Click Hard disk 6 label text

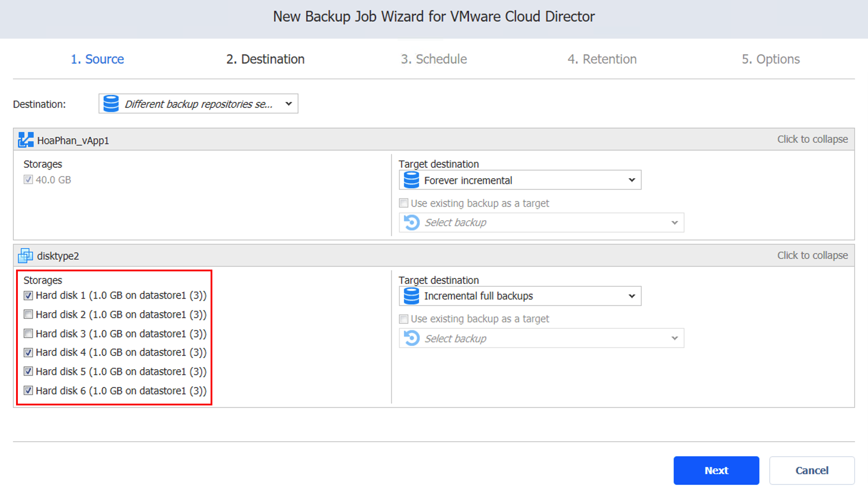pyautogui.click(x=121, y=391)
